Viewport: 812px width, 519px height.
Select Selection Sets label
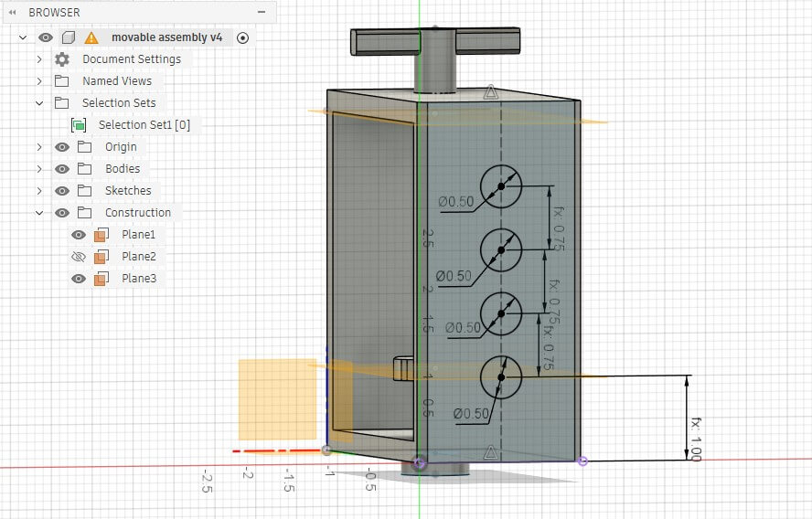[x=119, y=102]
